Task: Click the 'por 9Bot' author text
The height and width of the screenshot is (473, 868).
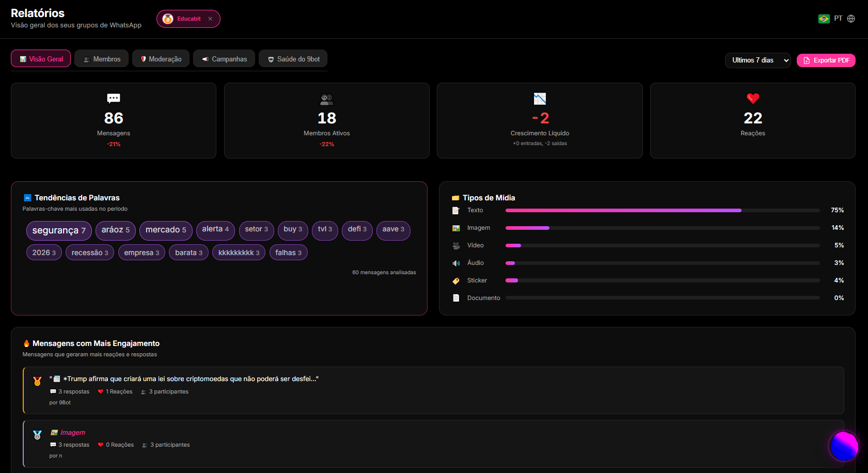Action: [60, 403]
